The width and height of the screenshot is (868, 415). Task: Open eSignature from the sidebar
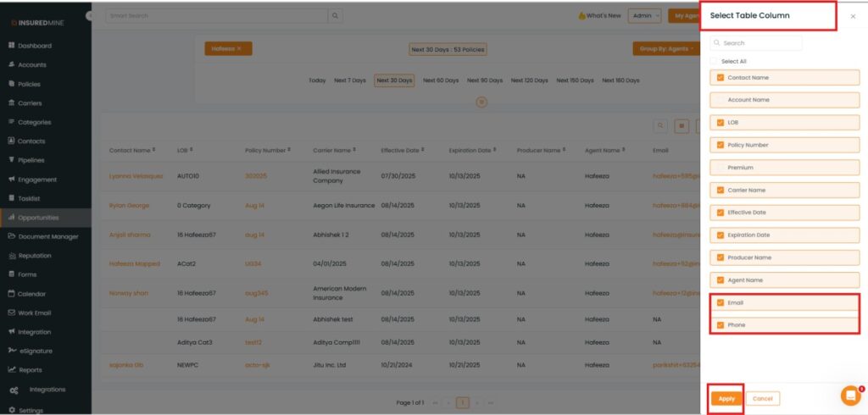[x=35, y=351]
